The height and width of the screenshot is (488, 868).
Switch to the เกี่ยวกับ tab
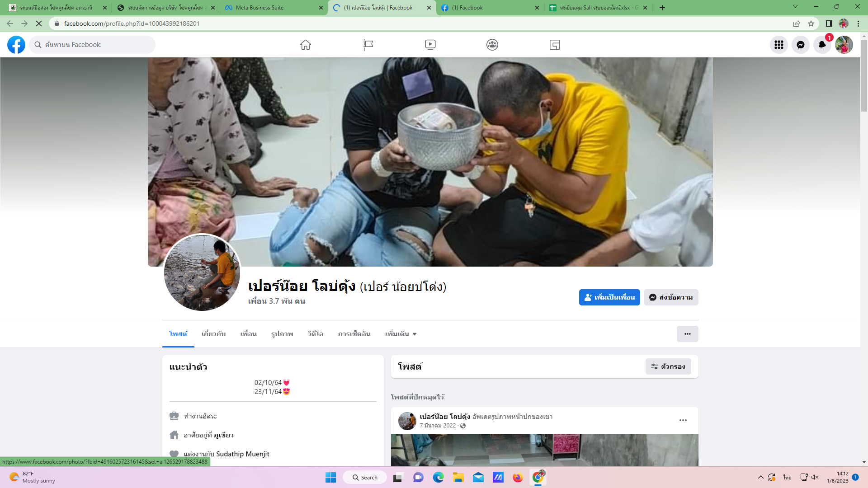tap(213, 334)
